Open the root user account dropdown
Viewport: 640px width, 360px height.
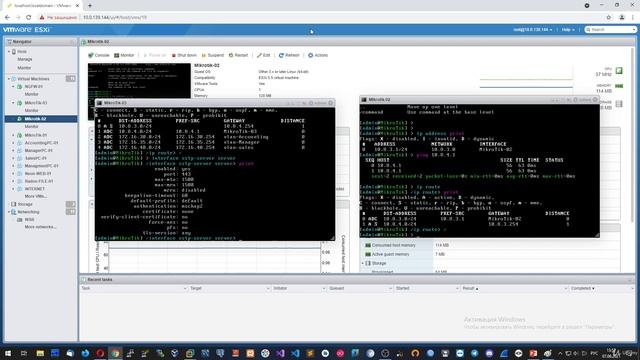click(533, 30)
